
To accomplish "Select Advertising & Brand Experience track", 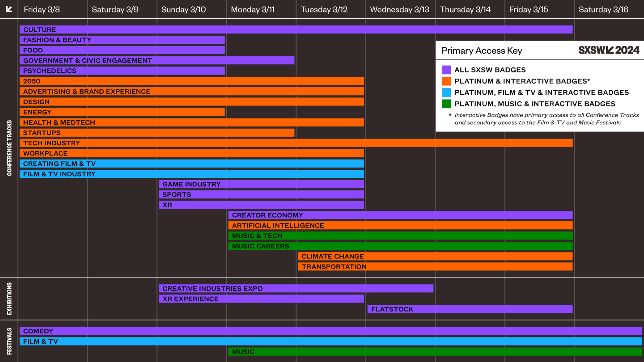I will [192, 91].
